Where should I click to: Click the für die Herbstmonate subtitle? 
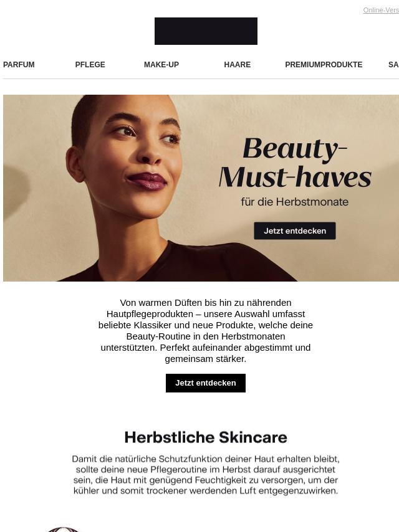(x=295, y=202)
